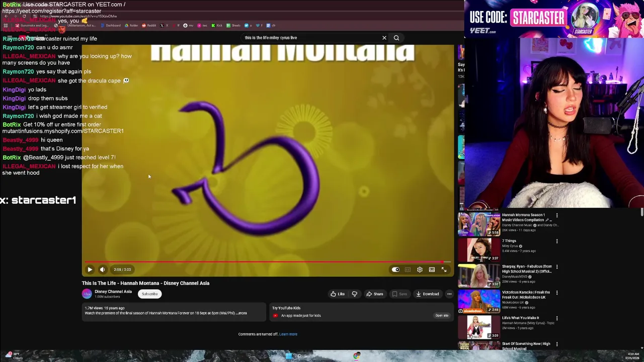Play the paused YouTube video

point(90,269)
